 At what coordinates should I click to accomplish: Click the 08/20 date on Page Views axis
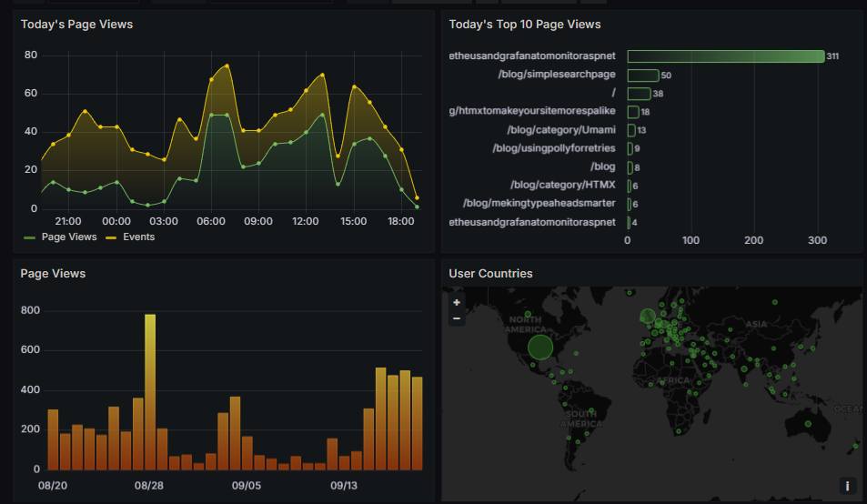[53, 486]
